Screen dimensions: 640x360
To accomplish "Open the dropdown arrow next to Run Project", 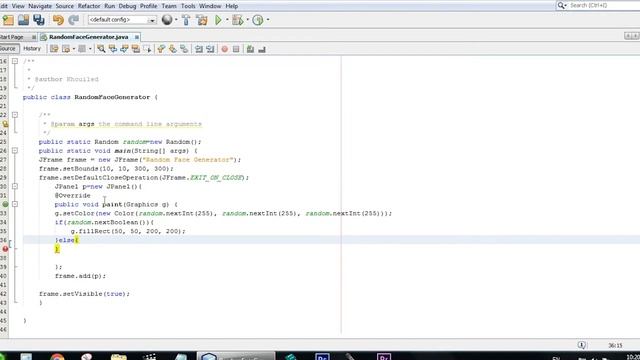I will pyautogui.click(x=227, y=20).
